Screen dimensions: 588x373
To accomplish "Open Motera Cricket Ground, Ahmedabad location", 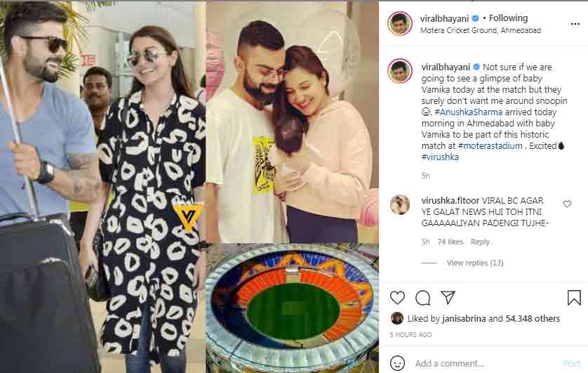I will click(481, 30).
